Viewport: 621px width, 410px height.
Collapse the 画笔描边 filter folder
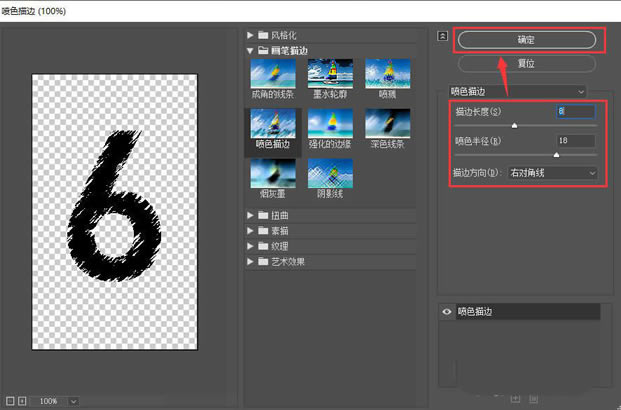(x=250, y=51)
